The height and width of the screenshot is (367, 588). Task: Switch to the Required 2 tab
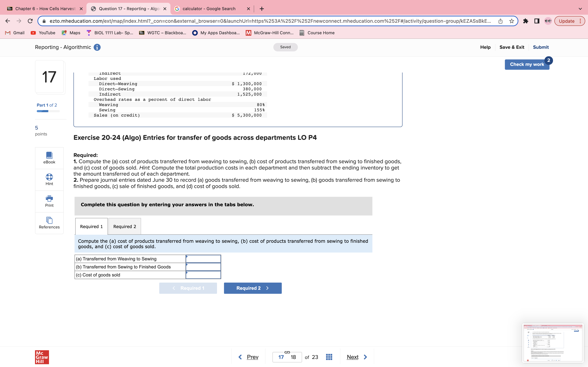[124, 226]
